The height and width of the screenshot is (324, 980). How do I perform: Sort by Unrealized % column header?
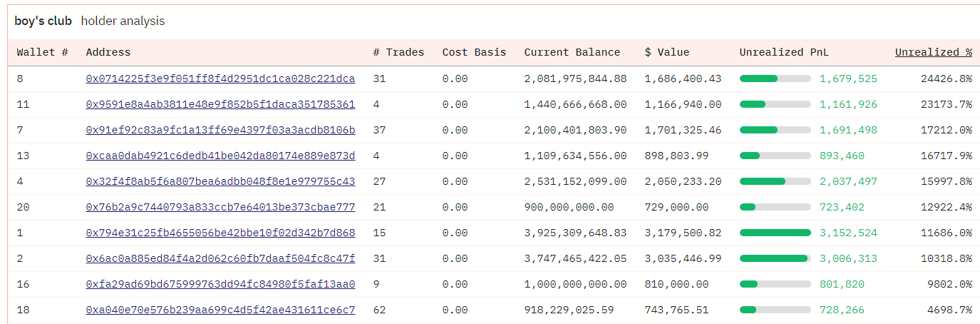coord(933,52)
